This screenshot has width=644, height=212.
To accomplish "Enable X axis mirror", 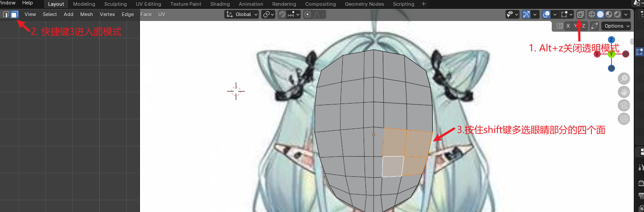I will (568, 26).
